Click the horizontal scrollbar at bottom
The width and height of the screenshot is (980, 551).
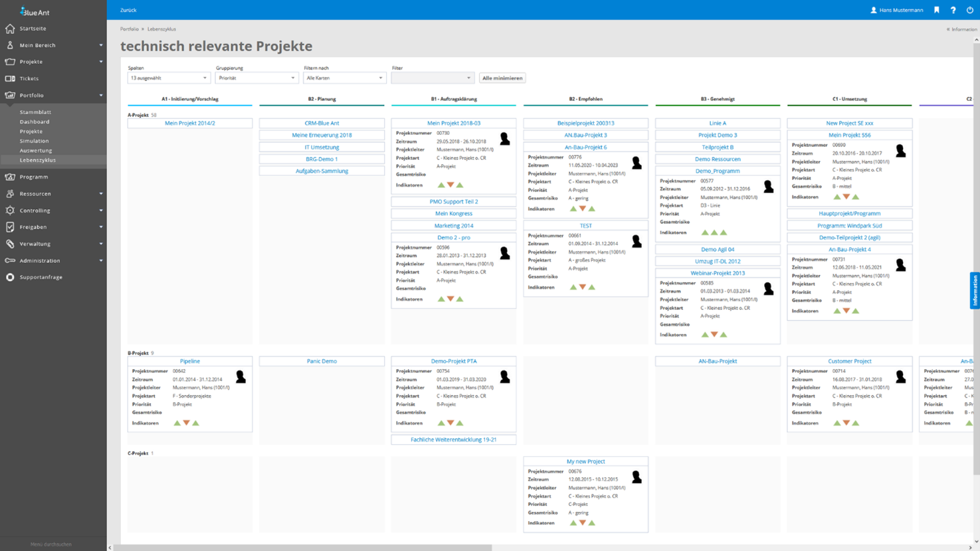(302, 548)
